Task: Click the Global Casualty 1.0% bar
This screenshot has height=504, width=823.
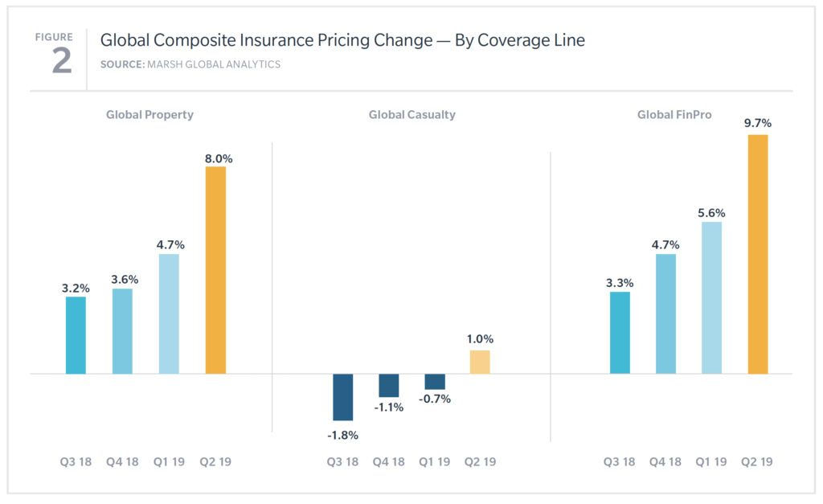Action: tap(480, 362)
